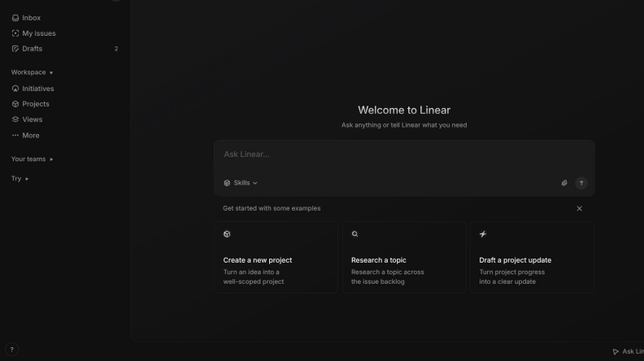
Task: Click the Drafts count badge 2
Action: 116,49
